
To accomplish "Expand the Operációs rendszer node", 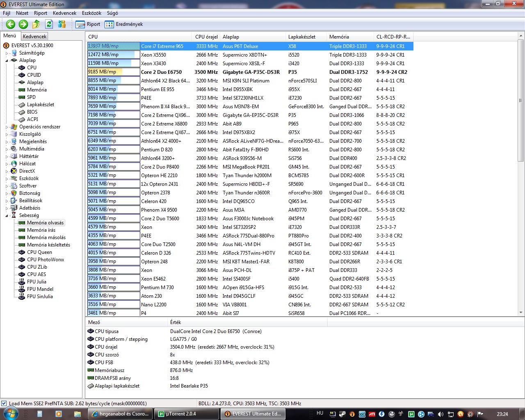I will [7, 127].
